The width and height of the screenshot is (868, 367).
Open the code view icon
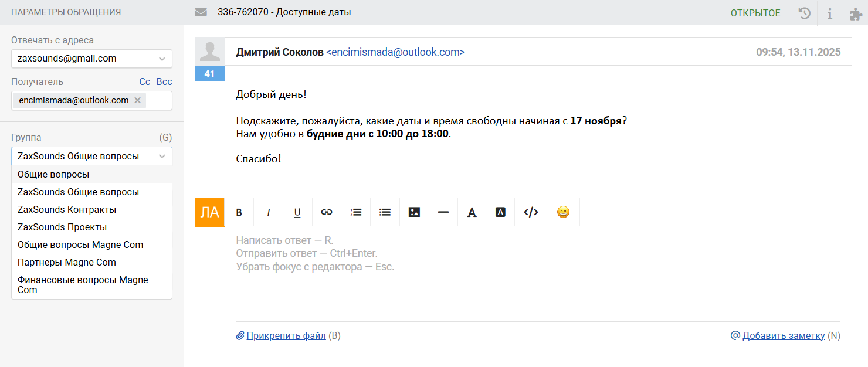click(x=531, y=212)
